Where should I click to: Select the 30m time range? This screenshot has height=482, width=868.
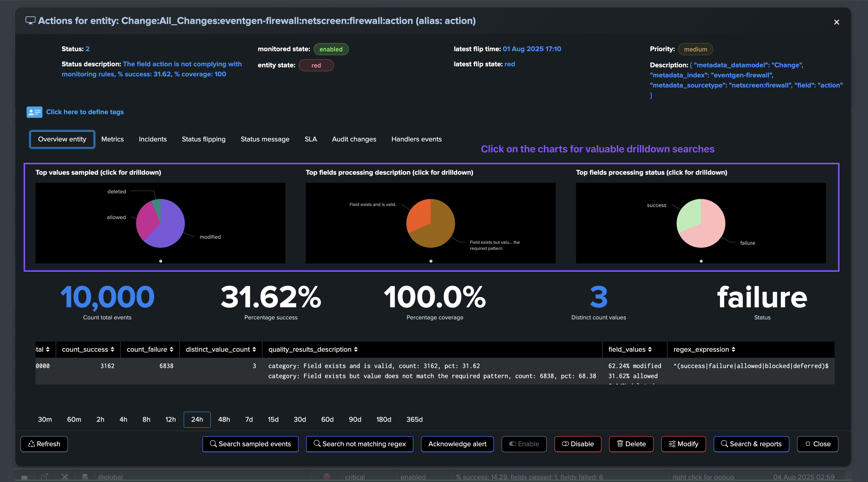point(45,419)
